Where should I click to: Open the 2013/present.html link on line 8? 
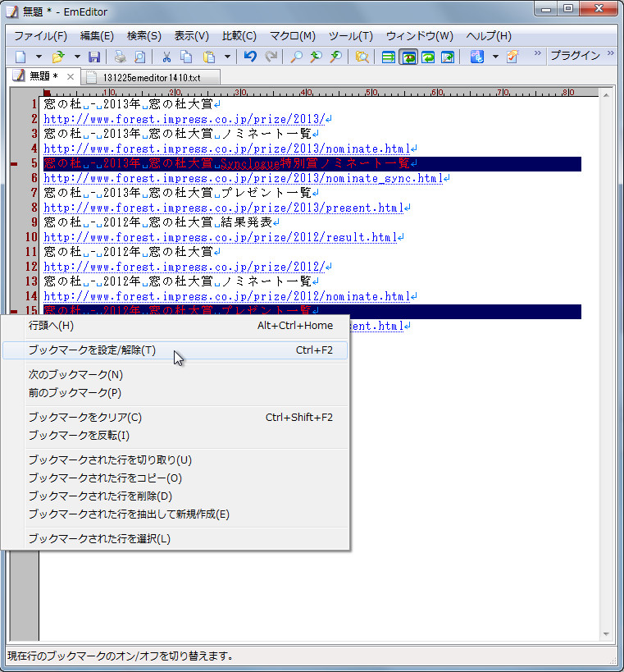coord(224,208)
